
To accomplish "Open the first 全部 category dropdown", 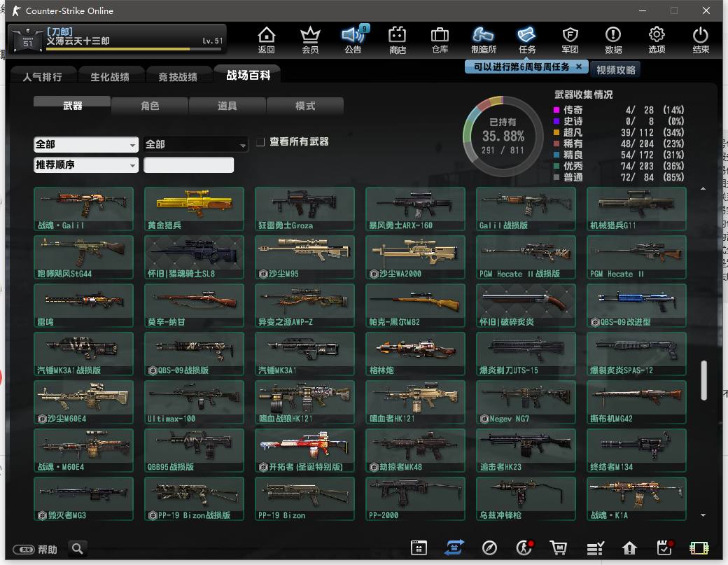I will click(x=86, y=144).
